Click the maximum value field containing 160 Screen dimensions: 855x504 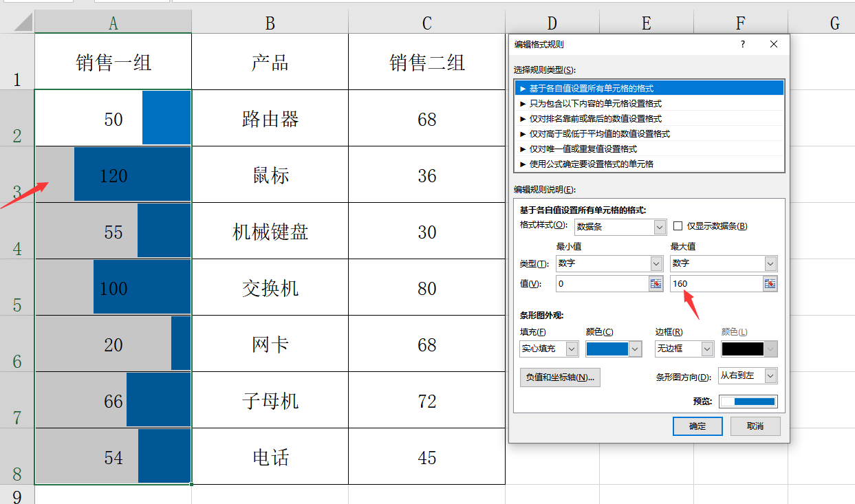pyautogui.click(x=717, y=283)
